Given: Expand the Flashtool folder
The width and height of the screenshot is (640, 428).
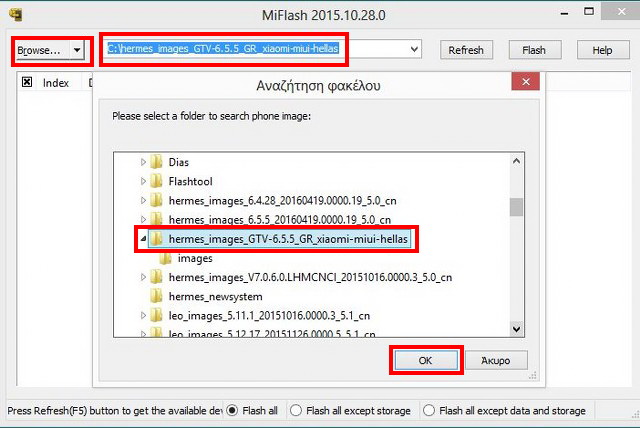Looking at the screenshot, I should coord(143,181).
